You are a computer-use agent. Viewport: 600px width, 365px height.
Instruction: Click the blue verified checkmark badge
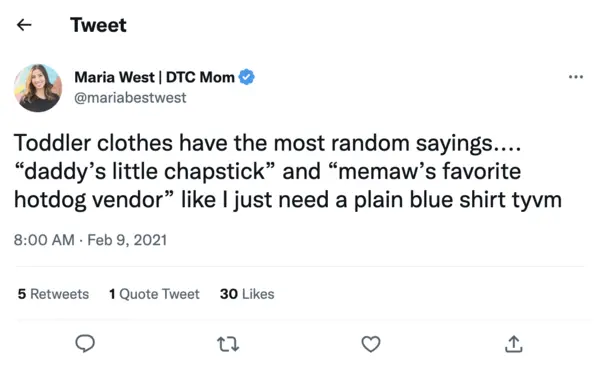[x=246, y=77]
